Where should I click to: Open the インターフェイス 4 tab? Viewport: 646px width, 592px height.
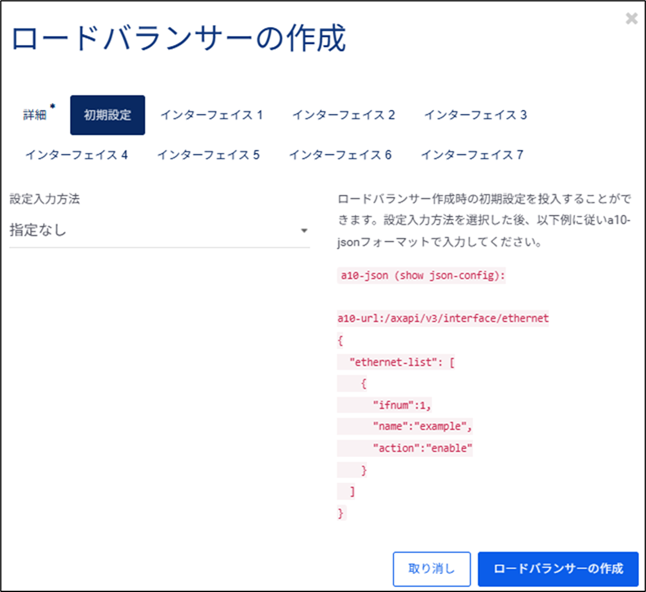coord(76,155)
